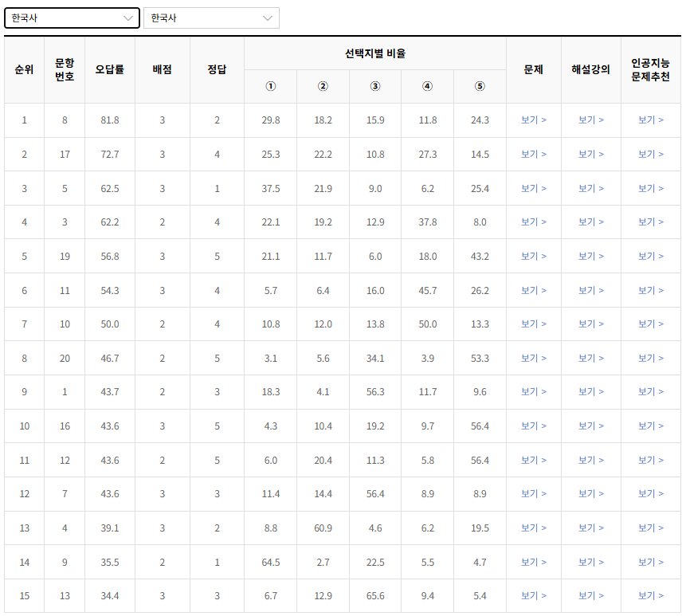Expand the dropdown arrow on the second selector

(x=268, y=18)
